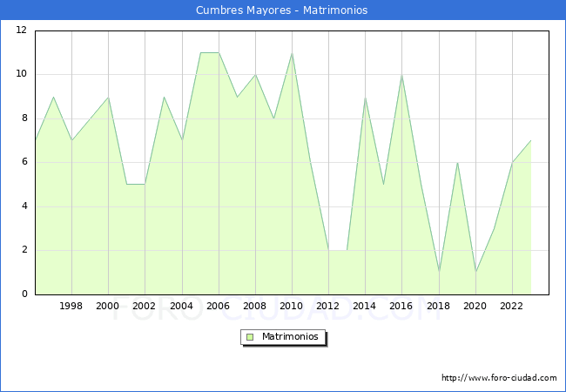Viewport: 566px width, 392px height.
Task: Select the 2016 x-axis label
Action: [401, 306]
